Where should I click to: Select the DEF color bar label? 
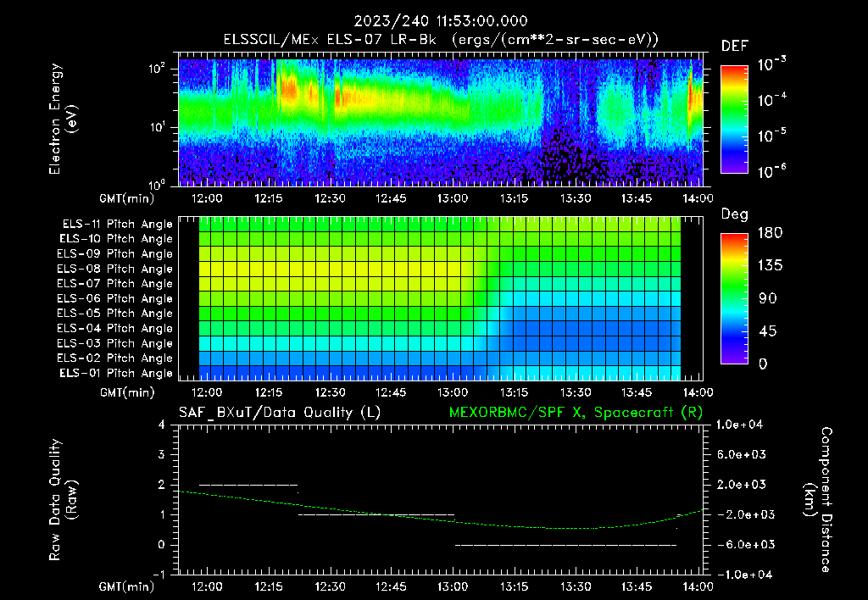coord(734,46)
